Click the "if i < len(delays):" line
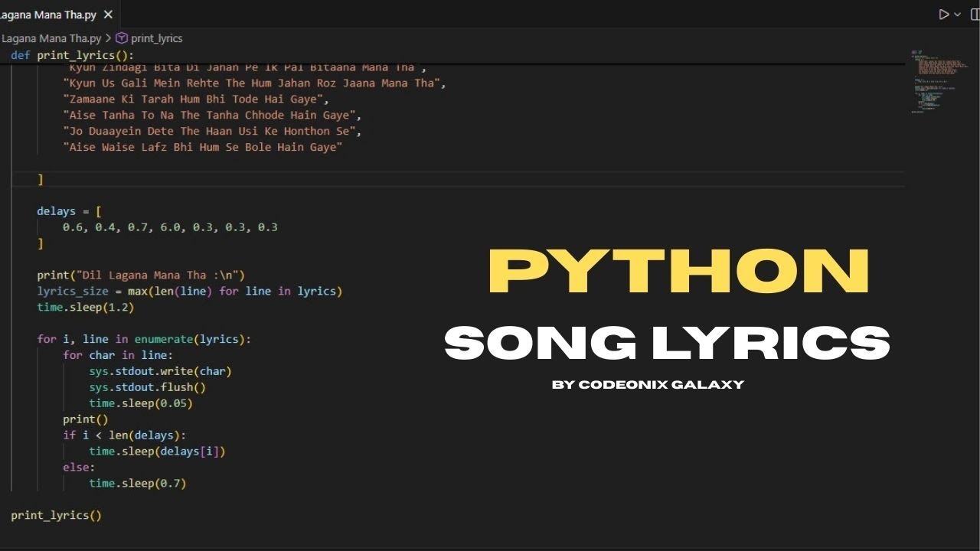The image size is (980, 551). [125, 435]
